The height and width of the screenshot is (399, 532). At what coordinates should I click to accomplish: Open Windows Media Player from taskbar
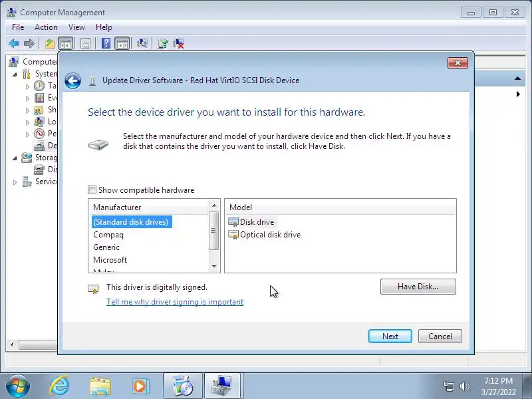(x=140, y=386)
